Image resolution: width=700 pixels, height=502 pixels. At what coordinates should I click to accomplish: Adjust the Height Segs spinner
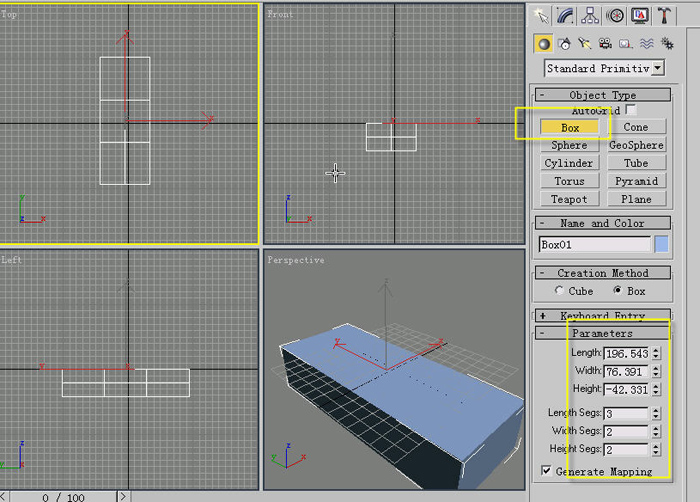coord(655,449)
